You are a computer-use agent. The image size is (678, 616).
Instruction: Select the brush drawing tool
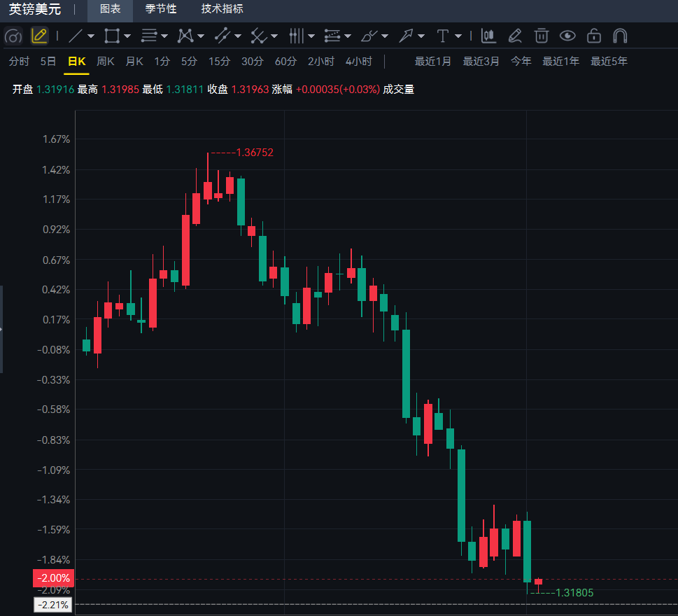tap(369, 36)
